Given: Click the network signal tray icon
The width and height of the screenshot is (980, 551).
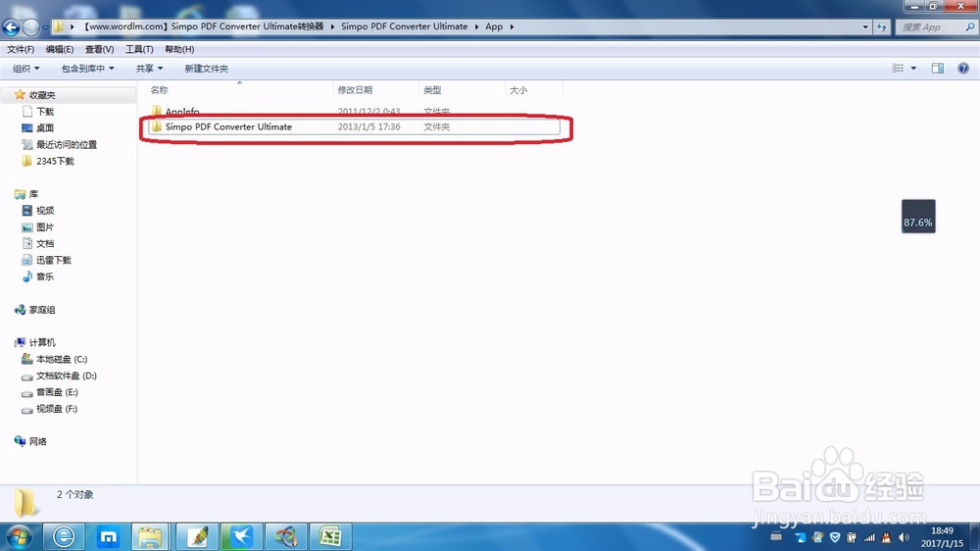Looking at the screenshot, I should 869,537.
